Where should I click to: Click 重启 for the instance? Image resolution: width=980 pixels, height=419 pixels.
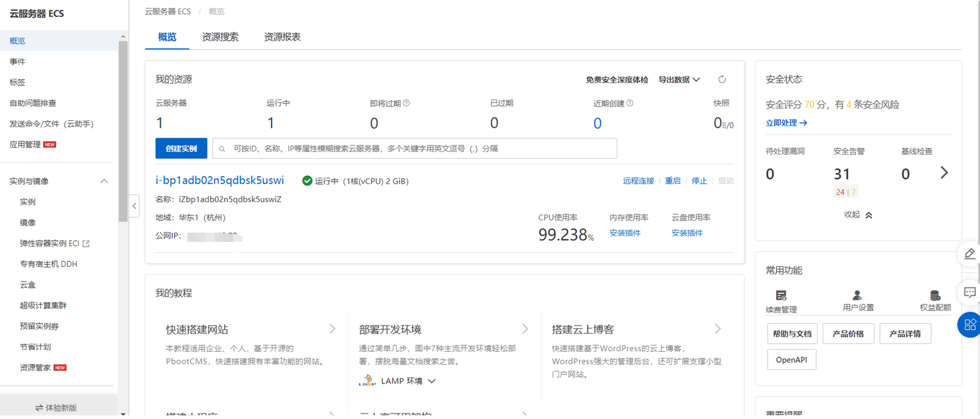coord(673,181)
